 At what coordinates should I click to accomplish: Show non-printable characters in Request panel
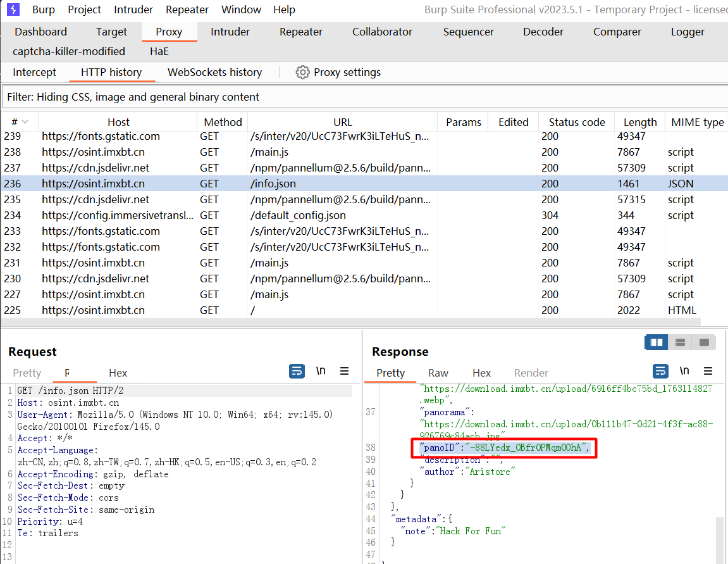[x=321, y=372]
